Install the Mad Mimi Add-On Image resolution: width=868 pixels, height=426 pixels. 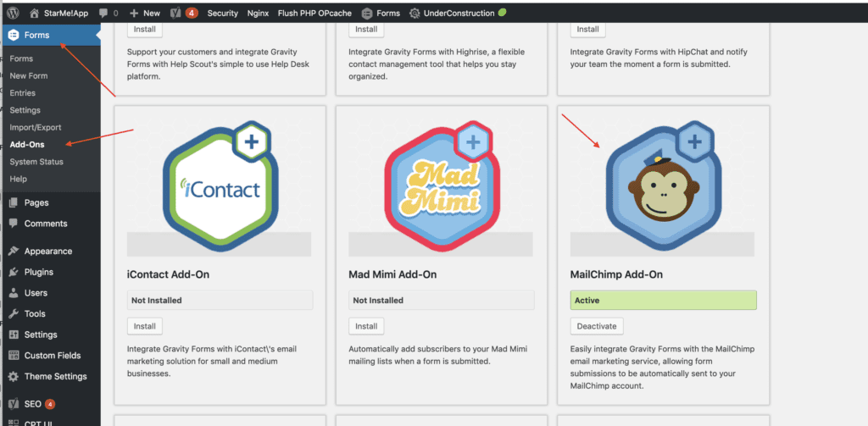(366, 326)
